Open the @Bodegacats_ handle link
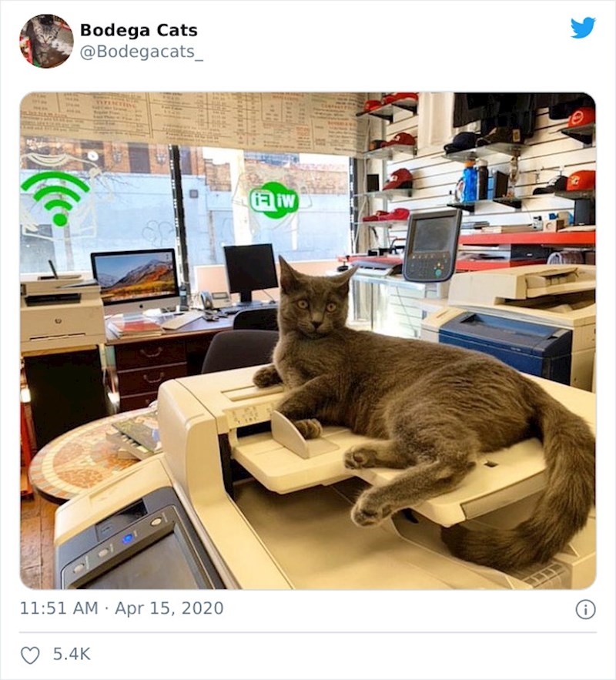The height and width of the screenshot is (680, 616). [x=142, y=52]
